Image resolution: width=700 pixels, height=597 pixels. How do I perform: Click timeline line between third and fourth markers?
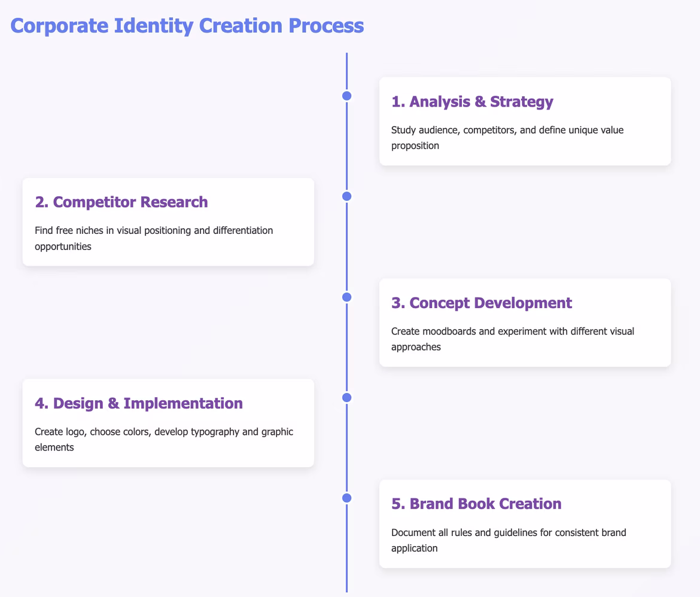pyautogui.click(x=346, y=347)
